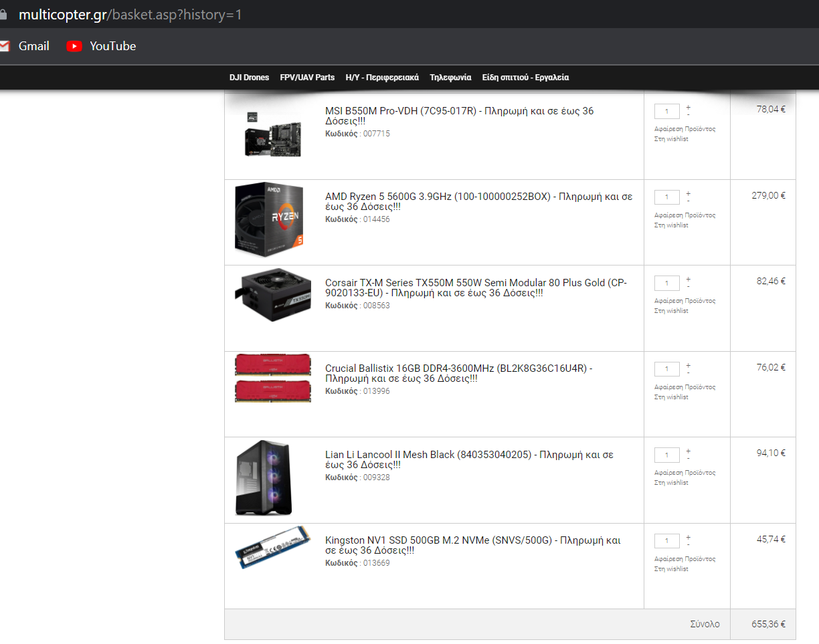819x644 pixels.
Task: Decrease AMD Ryzen 5 quantity with minus
Action: 688,201
